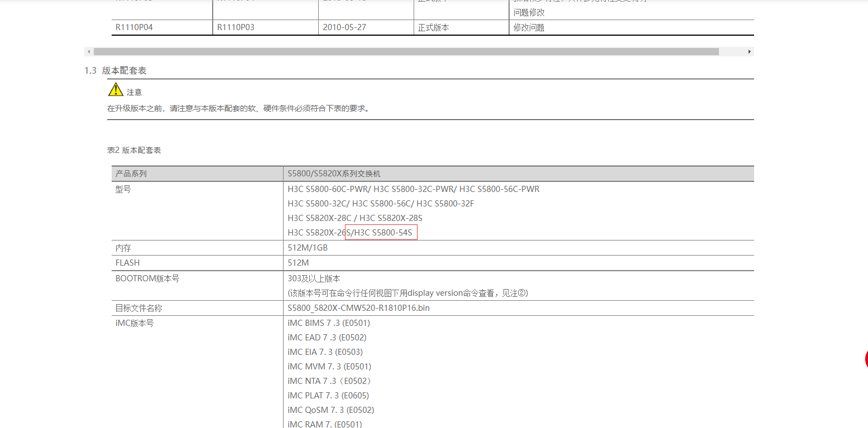Click the yellow warning triangle icon

click(x=116, y=89)
